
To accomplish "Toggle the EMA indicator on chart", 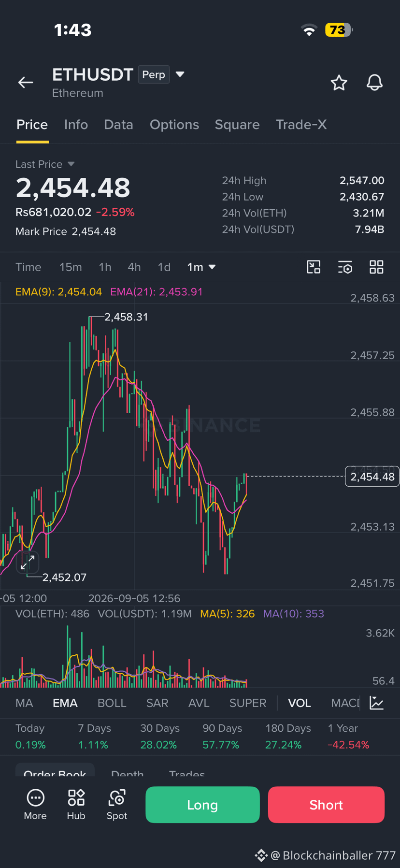I will 65,703.
